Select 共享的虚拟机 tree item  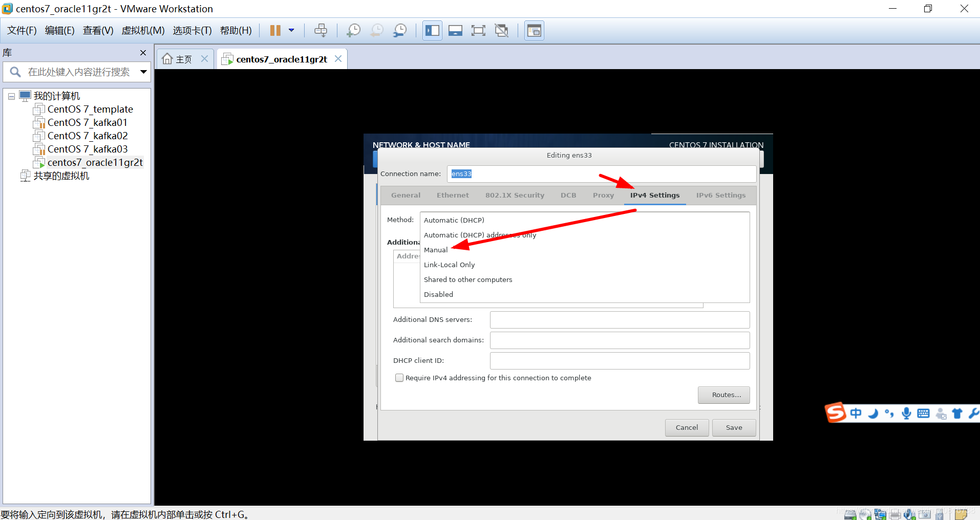click(x=61, y=176)
